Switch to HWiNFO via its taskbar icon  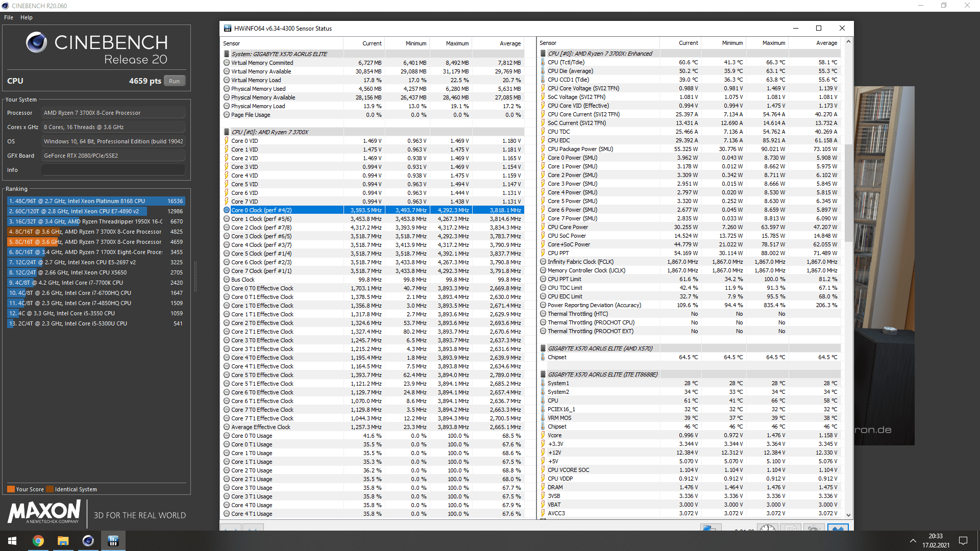click(x=113, y=541)
